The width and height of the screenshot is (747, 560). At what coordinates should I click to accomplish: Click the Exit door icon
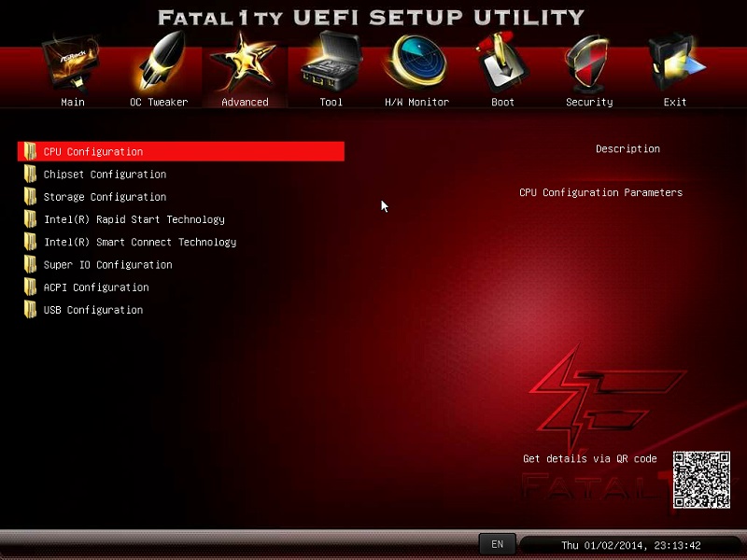[675, 63]
